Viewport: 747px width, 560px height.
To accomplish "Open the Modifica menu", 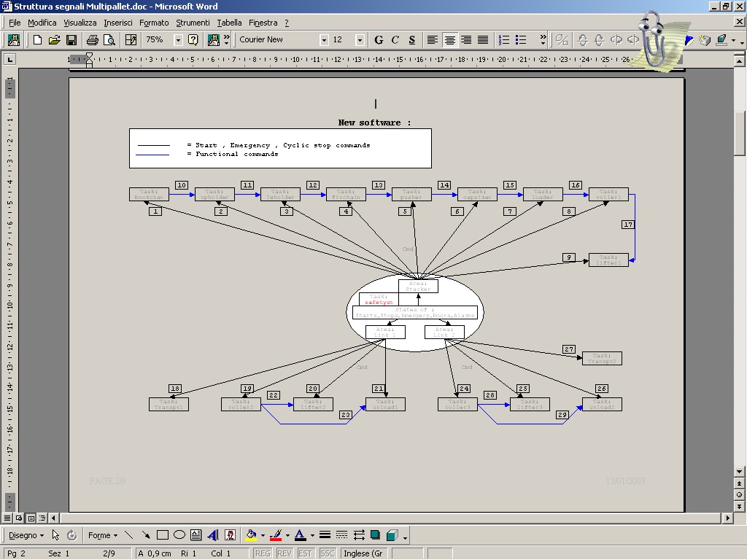I will click(42, 23).
